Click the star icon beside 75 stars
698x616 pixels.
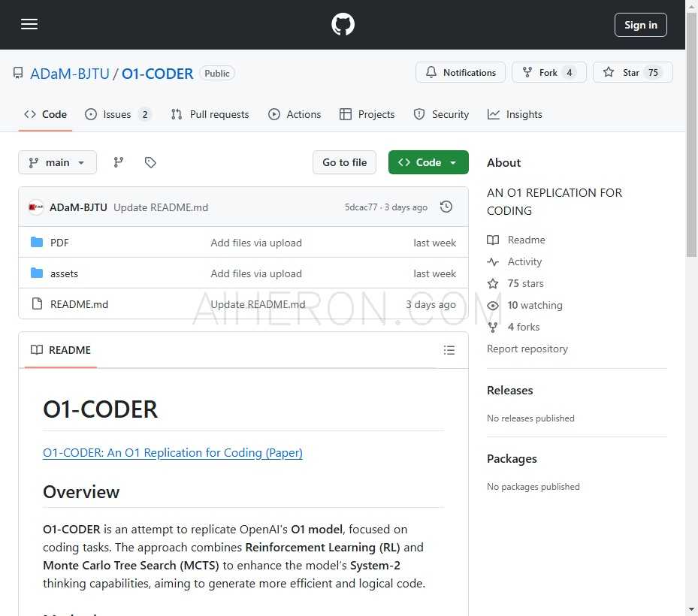point(493,283)
